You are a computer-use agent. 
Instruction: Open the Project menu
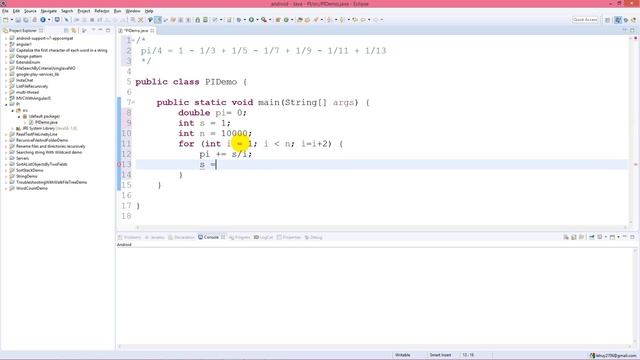(x=84, y=11)
